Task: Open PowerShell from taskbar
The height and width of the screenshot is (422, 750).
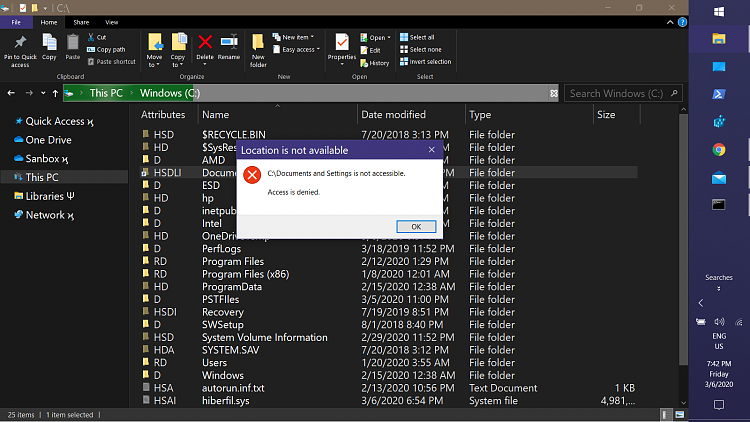Action: [x=718, y=94]
